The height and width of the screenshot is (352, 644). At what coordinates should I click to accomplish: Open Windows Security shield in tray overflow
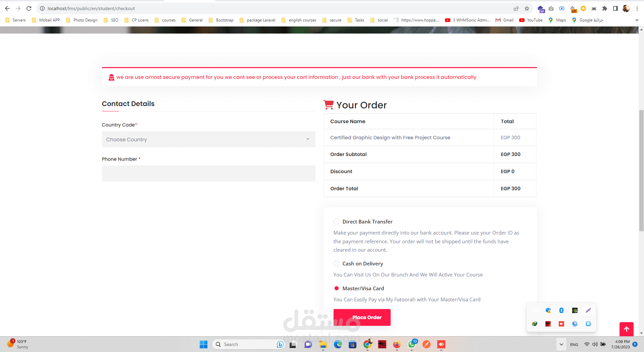[548, 310]
